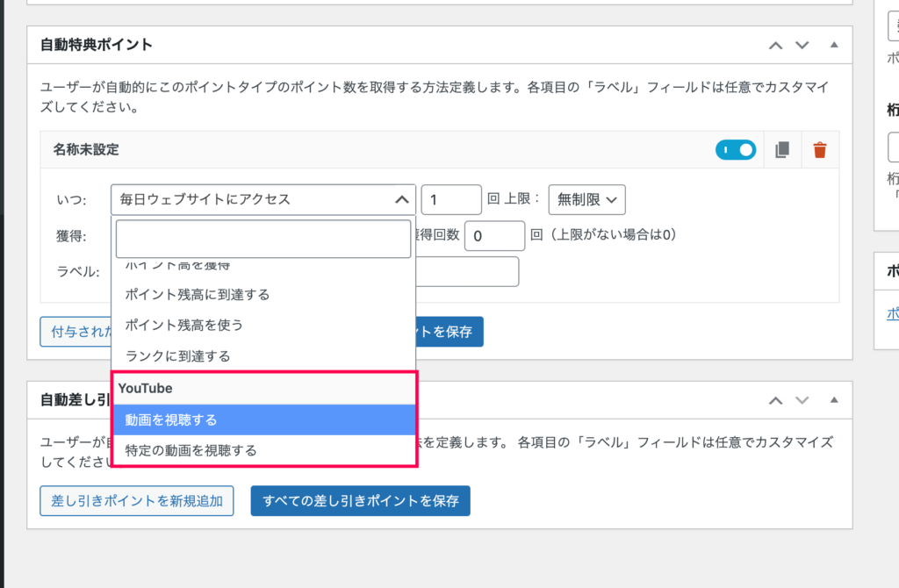Screen dimensions: 899x588
Task: Click the partially hidden 付与された button
Action: click(x=76, y=332)
